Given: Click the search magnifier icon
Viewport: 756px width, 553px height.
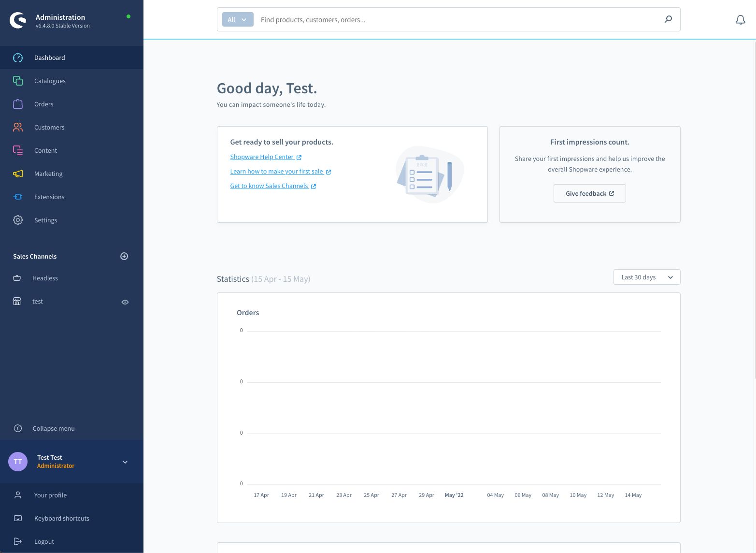Looking at the screenshot, I should pyautogui.click(x=668, y=19).
